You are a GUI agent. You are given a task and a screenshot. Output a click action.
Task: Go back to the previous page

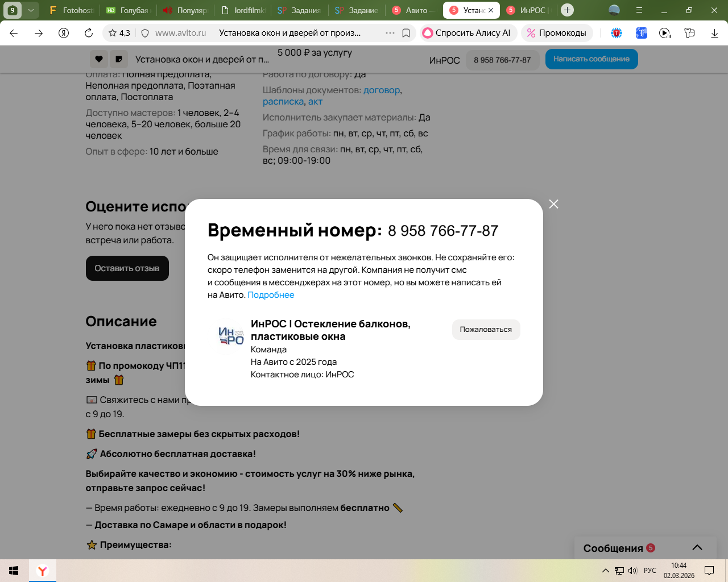tap(14, 33)
